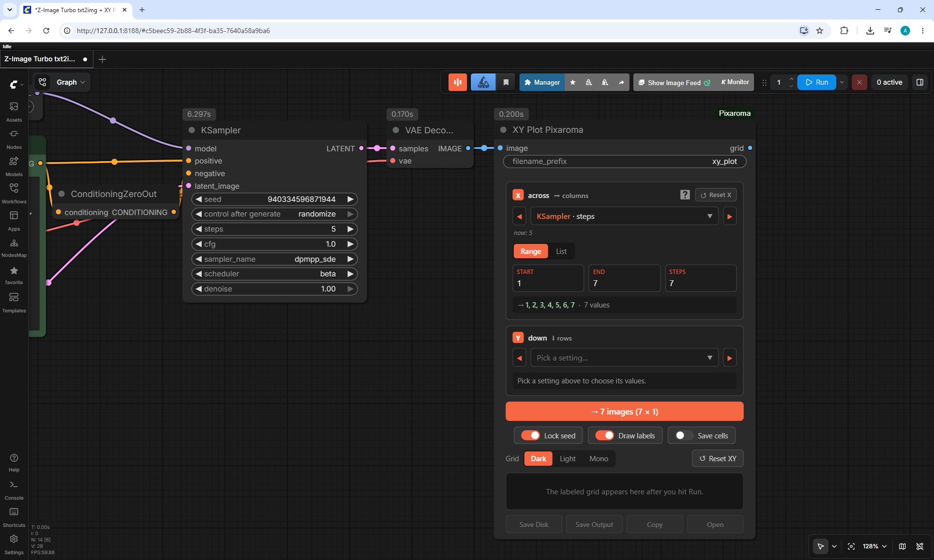This screenshot has width=934, height=560.
Task: Toggle collapse dot on KSampler node
Action: click(192, 130)
